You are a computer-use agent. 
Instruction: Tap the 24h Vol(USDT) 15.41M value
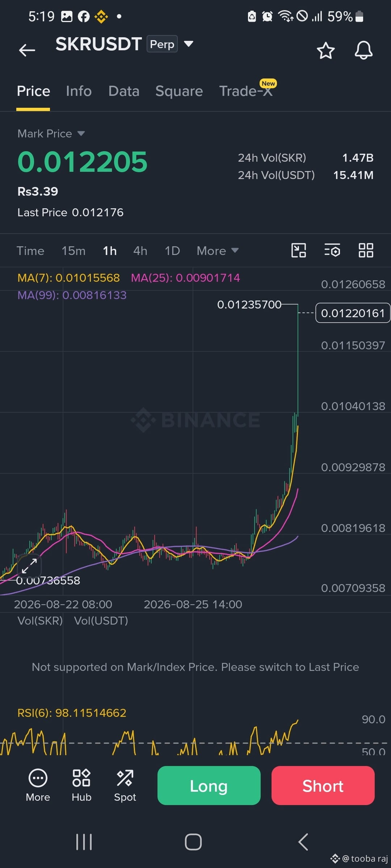[353, 175]
